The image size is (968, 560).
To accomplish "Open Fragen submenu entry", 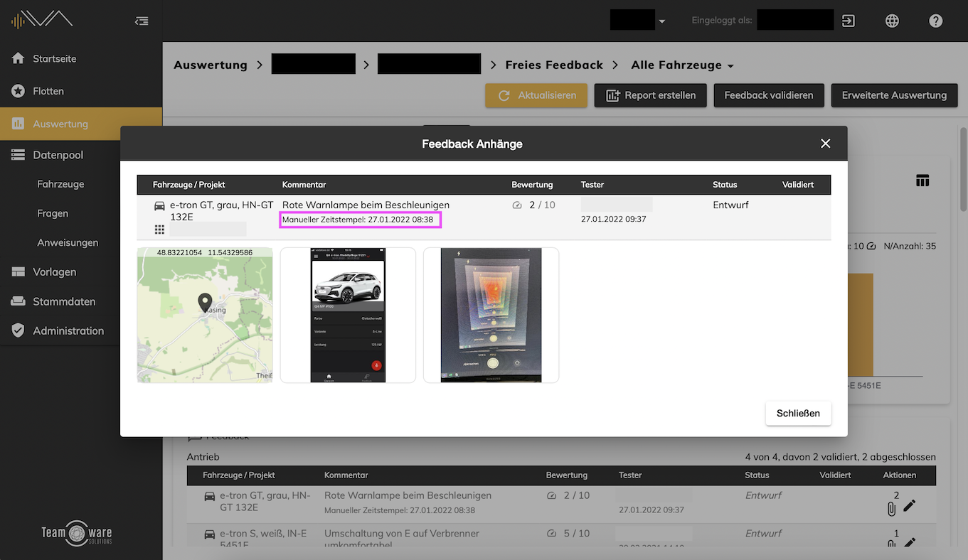I will (x=53, y=213).
